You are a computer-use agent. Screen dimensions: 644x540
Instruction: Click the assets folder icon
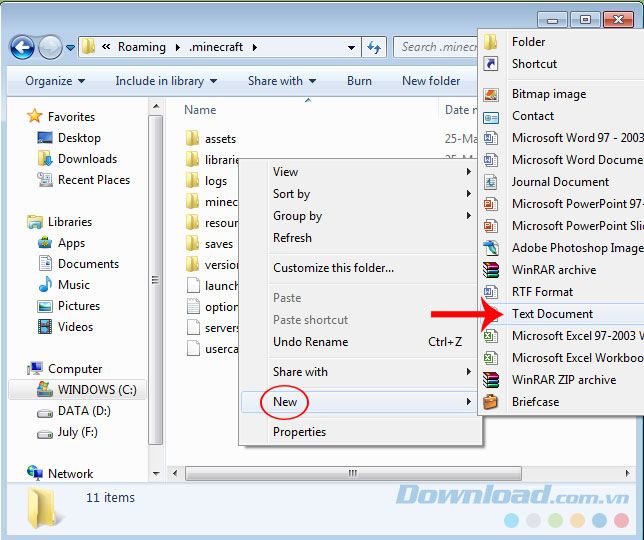click(193, 139)
